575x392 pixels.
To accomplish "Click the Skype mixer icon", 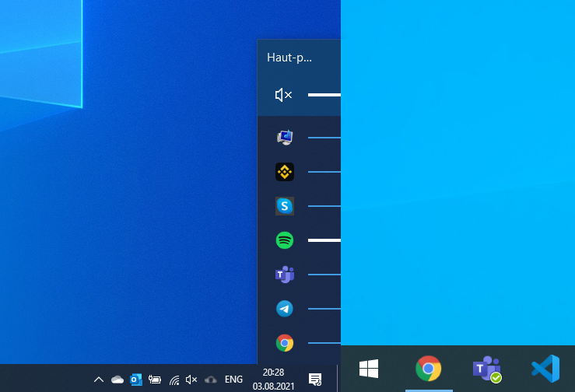I will click(x=285, y=206).
